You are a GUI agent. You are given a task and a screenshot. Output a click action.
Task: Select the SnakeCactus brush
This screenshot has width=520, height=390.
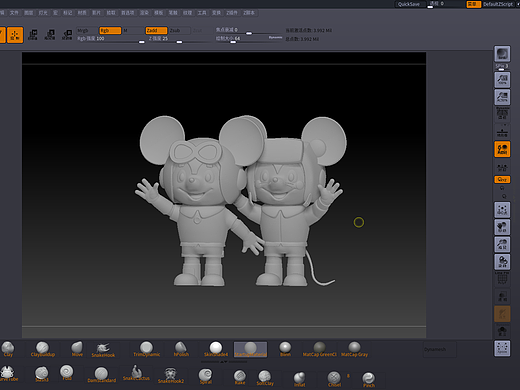(136, 373)
